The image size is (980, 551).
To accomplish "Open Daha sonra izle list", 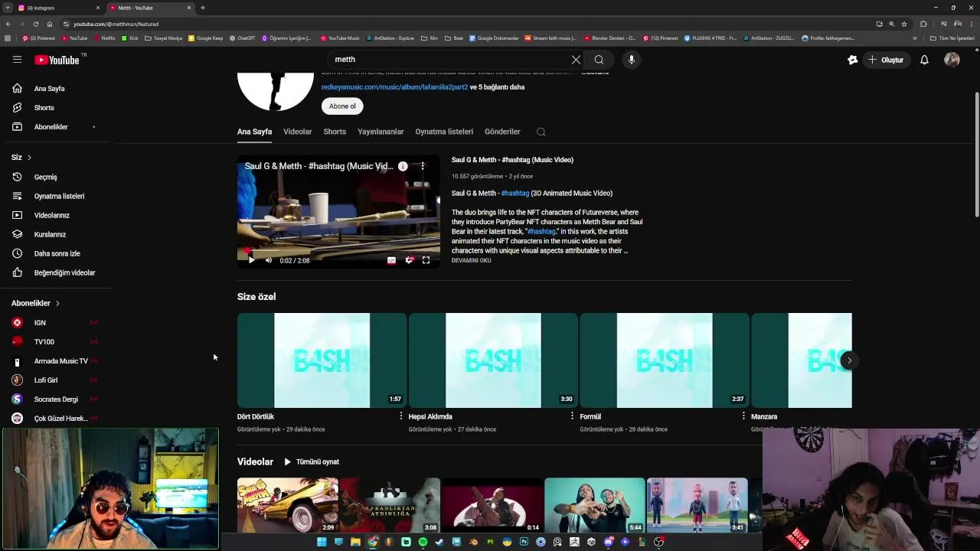I will coord(55,253).
